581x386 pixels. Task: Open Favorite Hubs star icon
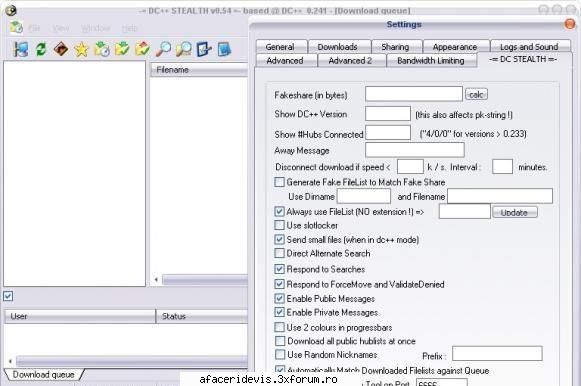point(81,49)
